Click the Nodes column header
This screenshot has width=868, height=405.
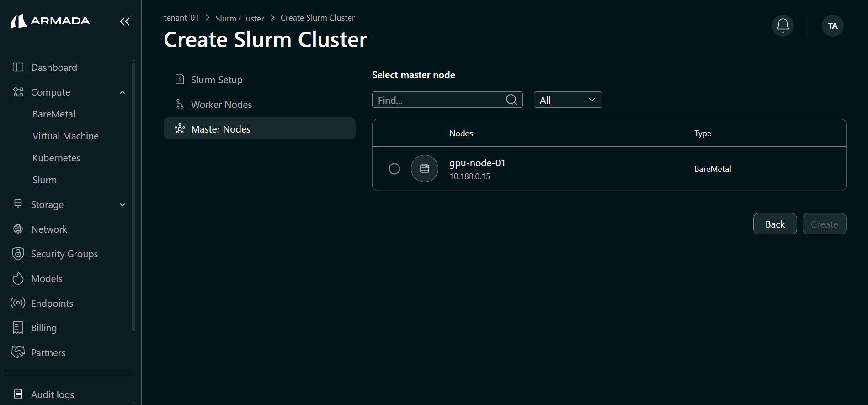(461, 133)
